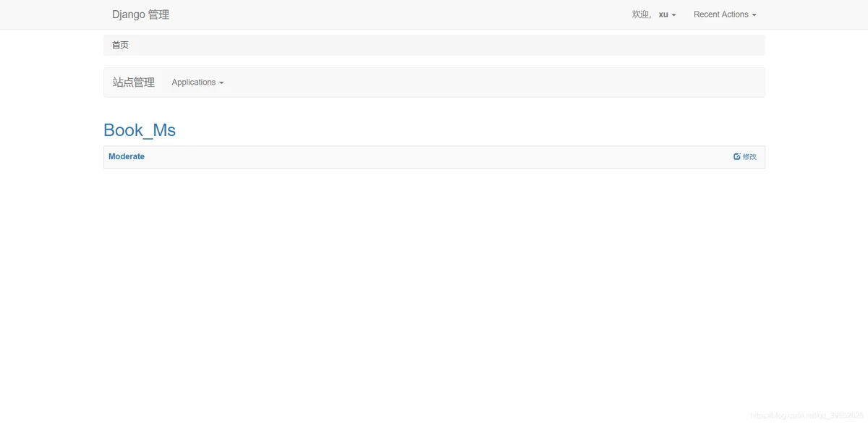868x424 pixels.
Task: Expand the Recent Actions dropdown menu
Action: [x=725, y=14]
